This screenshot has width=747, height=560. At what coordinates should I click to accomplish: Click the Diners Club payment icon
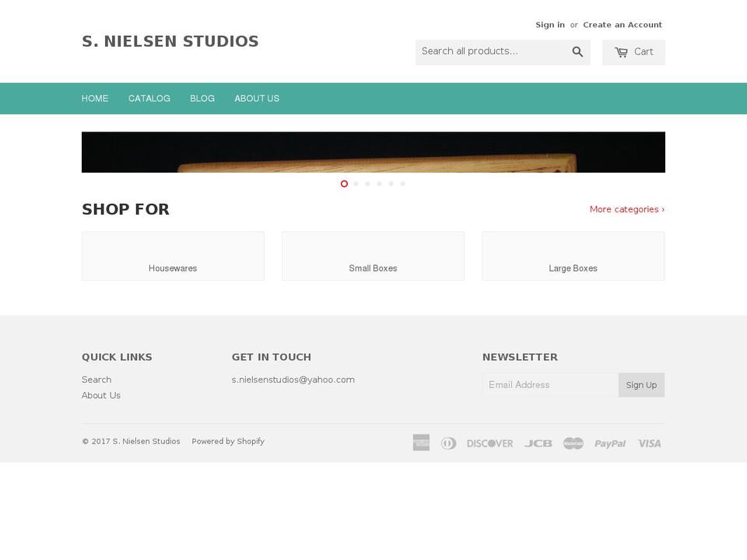449,443
